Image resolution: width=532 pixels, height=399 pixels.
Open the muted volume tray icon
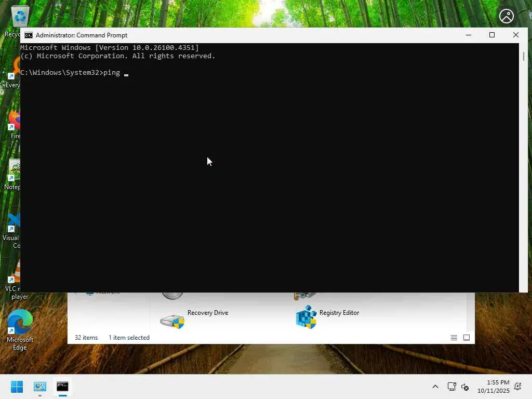(x=465, y=387)
